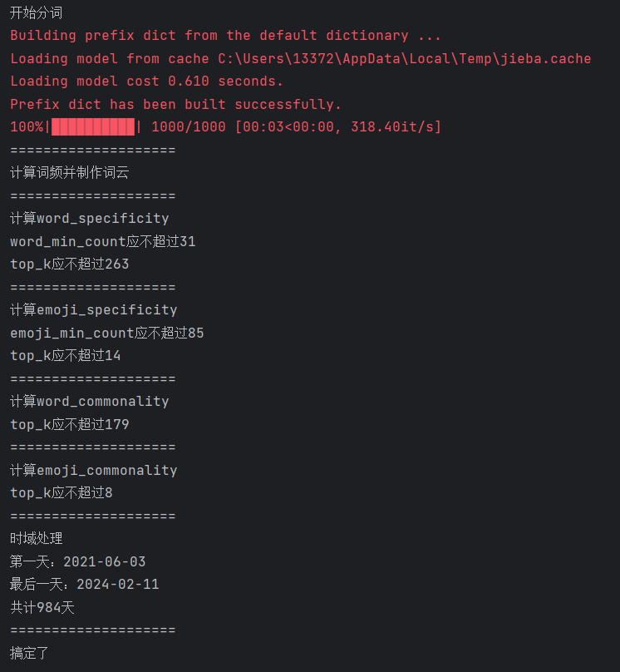Click the jieba.cache file path
This screenshot has width=620, height=672.
[404, 58]
